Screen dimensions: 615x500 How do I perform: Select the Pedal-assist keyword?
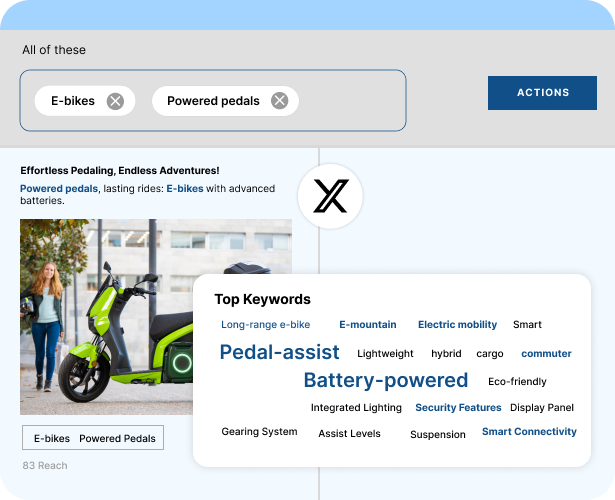pos(279,352)
